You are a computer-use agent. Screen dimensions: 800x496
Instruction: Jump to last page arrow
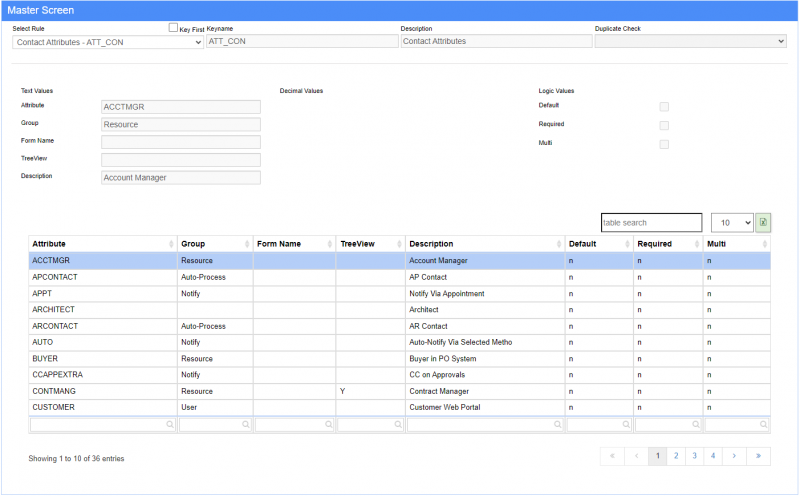[759, 456]
